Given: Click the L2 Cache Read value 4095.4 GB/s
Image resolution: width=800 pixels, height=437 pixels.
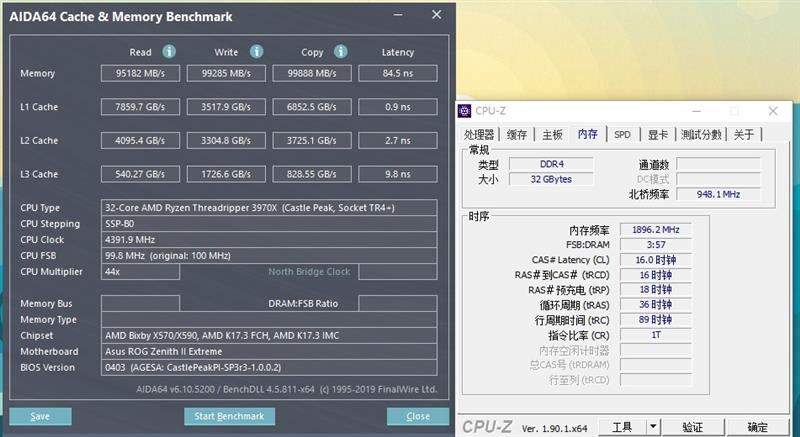Looking at the screenshot, I should (x=140, y=141).
